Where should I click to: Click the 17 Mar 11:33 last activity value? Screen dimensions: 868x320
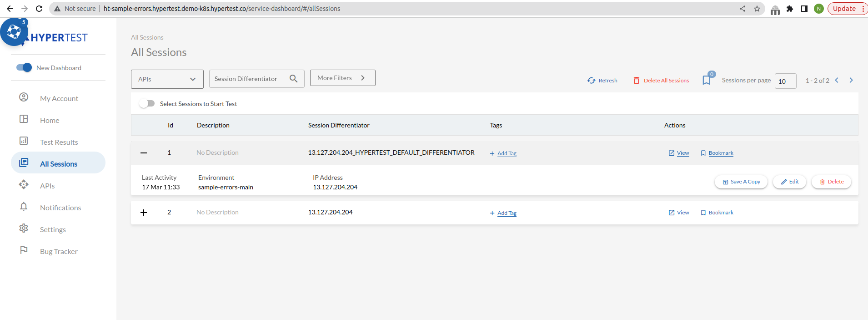[x=161, y=187]
